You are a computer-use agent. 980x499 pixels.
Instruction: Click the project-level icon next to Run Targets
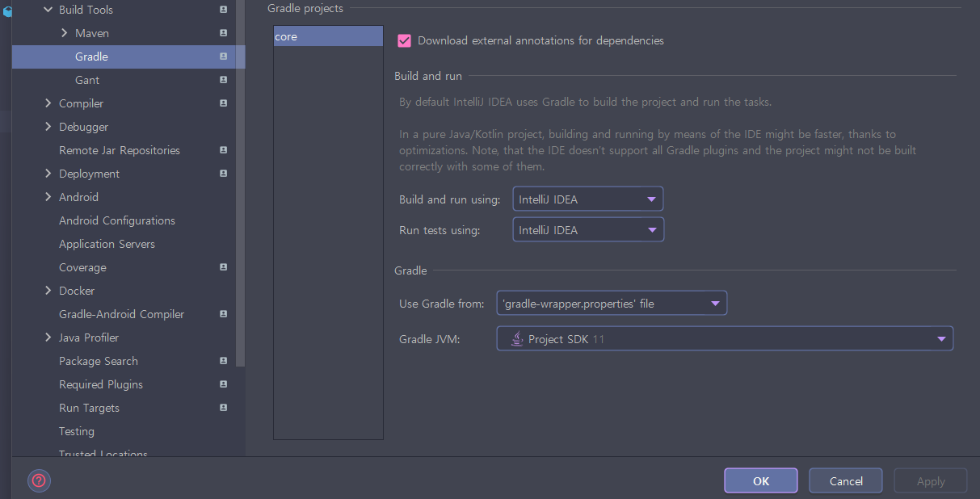pyautogui.click(x=224, y=408)
